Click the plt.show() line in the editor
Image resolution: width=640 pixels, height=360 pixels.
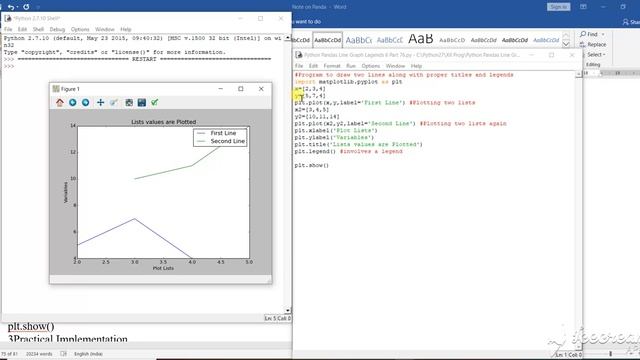coord(311,165)
